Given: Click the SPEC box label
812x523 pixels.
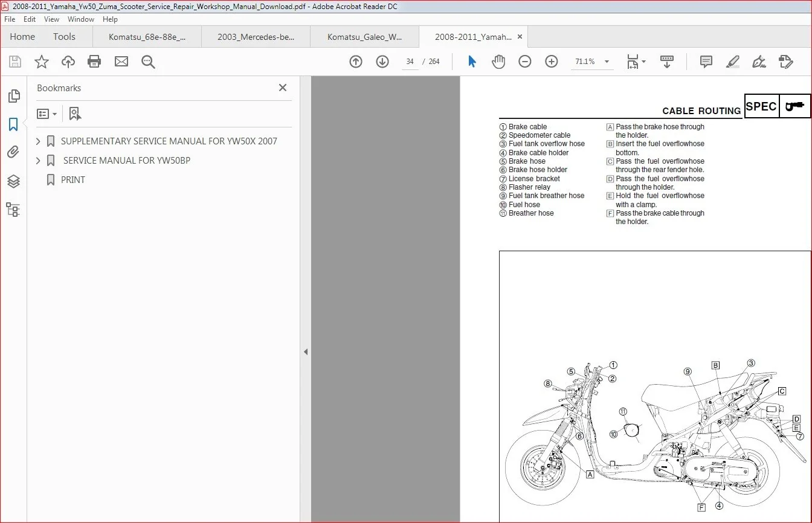Looking at the screenshot, I should (761, 106).
